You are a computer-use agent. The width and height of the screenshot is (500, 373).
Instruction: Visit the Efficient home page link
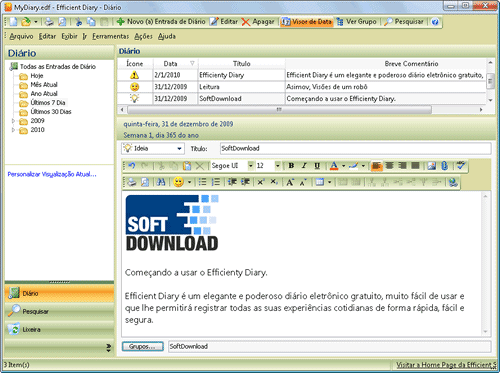446,365
